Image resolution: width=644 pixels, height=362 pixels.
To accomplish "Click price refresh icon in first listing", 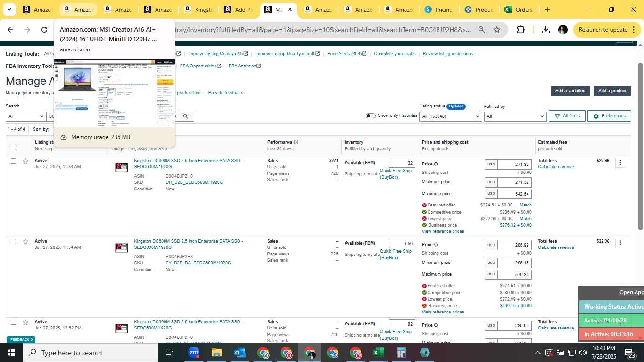I will pos(436,164).
